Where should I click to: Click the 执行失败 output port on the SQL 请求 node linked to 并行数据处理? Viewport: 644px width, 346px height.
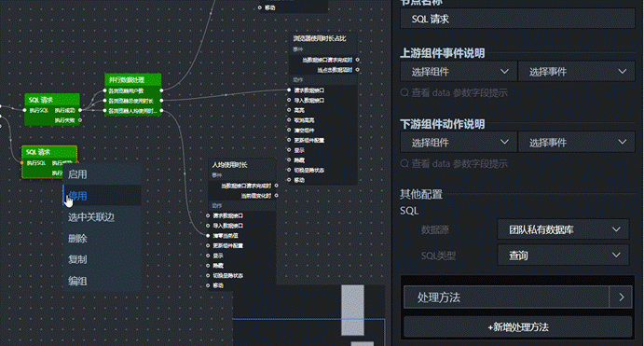pos(80,120)
